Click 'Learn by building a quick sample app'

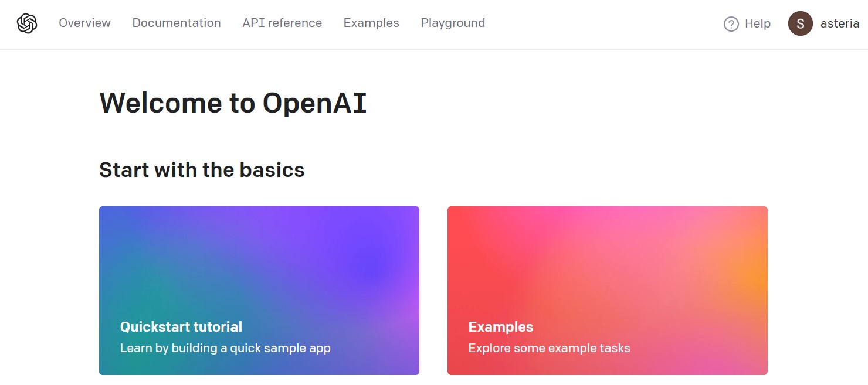click(x=225, y=348)
